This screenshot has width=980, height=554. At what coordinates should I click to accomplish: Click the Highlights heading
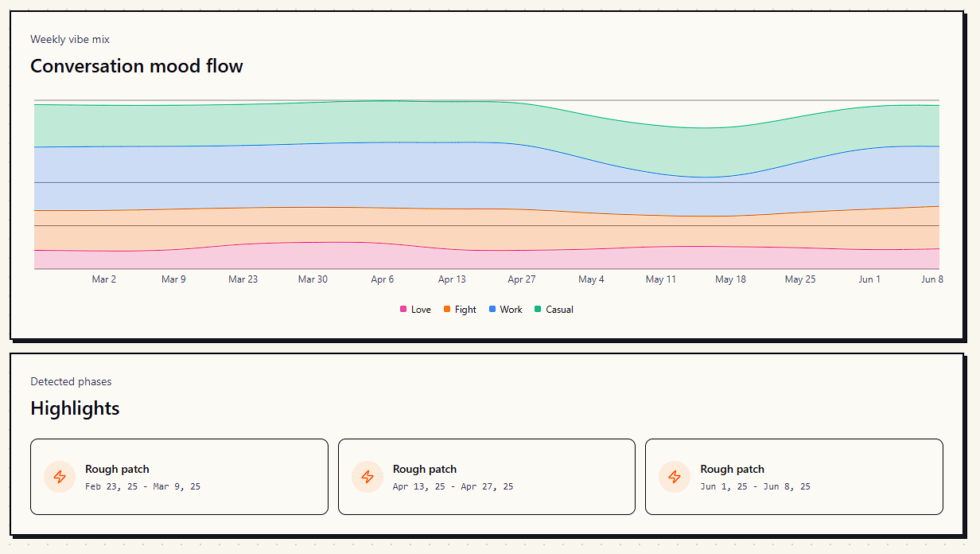coord(75,408)
